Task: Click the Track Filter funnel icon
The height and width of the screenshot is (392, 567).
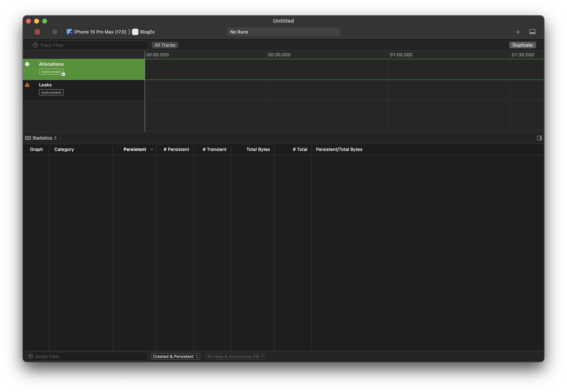Action: pos(35,45)
